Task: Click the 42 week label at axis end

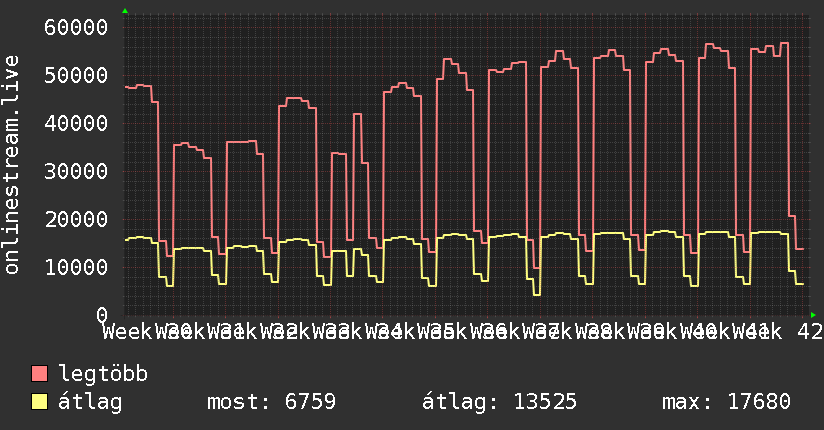Action: (x=810, y=332)
